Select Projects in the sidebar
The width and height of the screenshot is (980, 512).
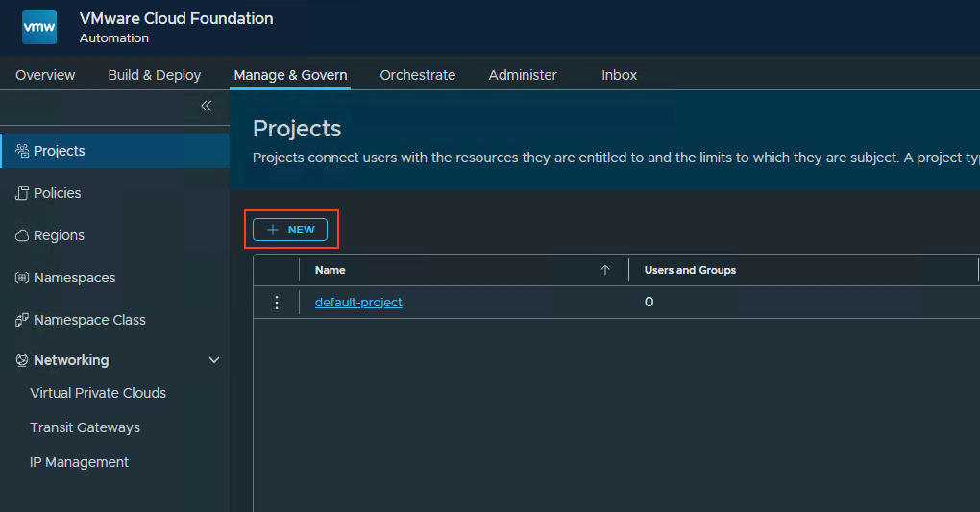point(115,151)
